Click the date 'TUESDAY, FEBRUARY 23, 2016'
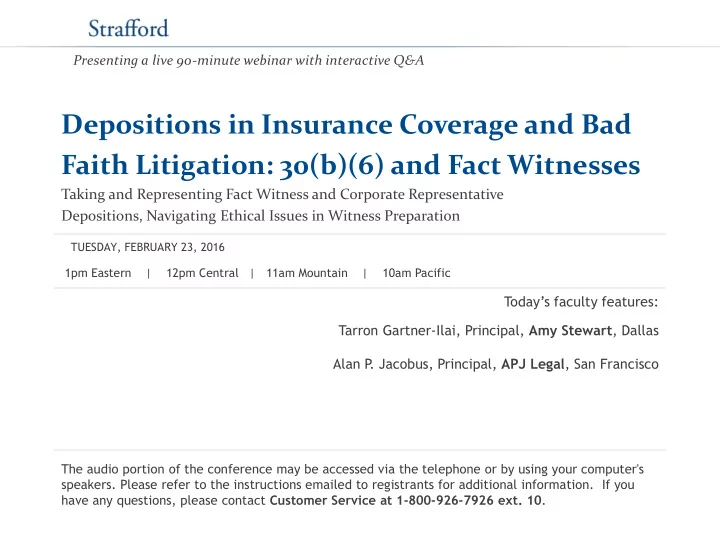 [x=147, y=248]
